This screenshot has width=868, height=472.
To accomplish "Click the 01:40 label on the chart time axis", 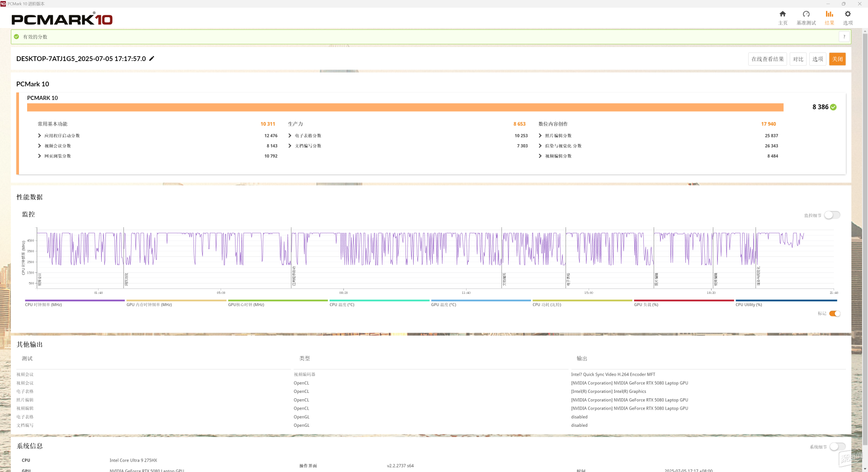I will pyautogui.click(x=98, y=293).
